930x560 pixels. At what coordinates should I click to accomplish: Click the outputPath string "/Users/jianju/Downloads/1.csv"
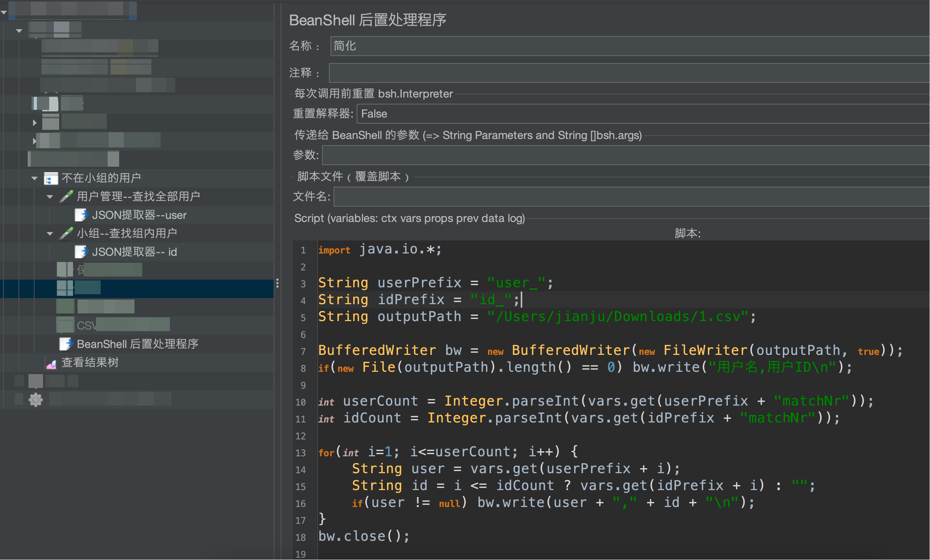(x=618, y=317)
